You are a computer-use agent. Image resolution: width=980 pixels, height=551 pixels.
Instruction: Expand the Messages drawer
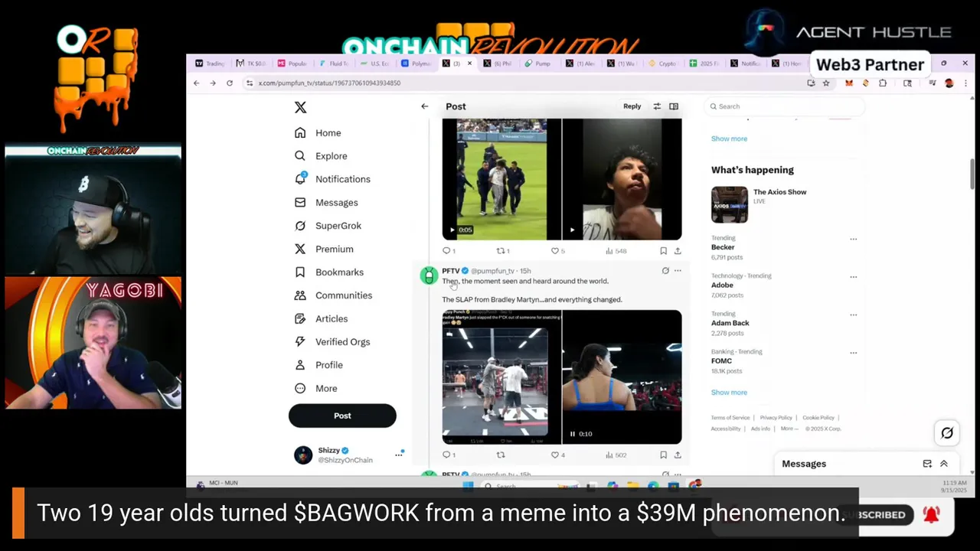tap(944, 464)
